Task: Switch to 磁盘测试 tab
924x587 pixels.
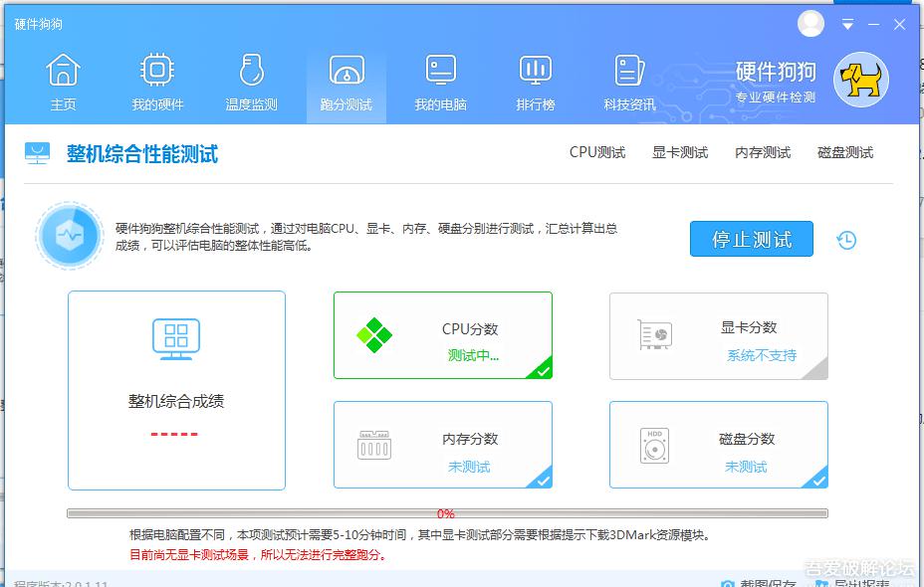Action: 845,152
